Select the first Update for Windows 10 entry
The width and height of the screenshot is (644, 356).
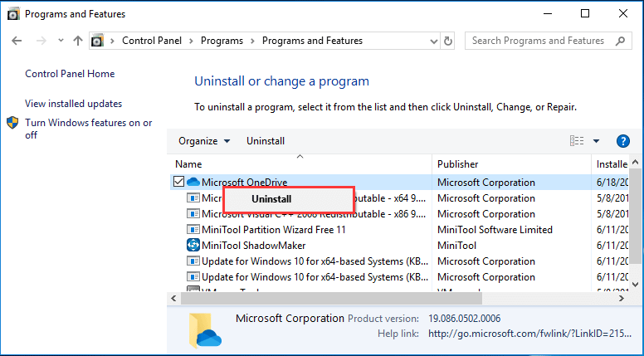[x=315, y=261]
